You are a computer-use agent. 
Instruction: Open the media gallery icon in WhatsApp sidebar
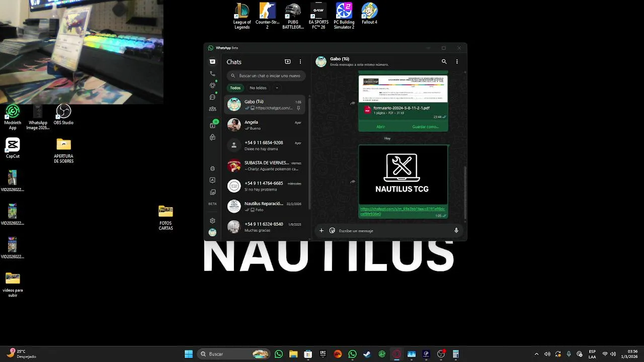212,192
